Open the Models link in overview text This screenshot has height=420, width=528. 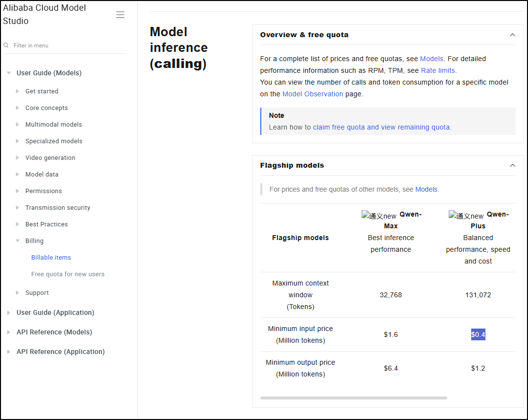(432, 59)
